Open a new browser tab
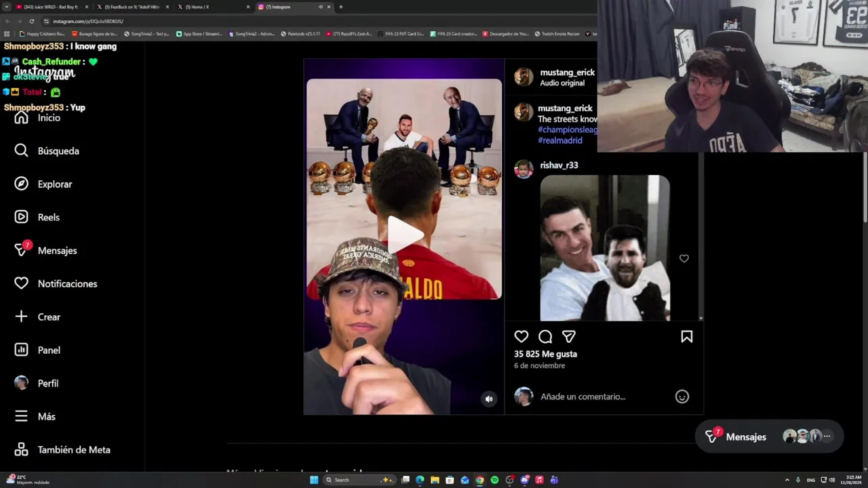 click(340, 7)
